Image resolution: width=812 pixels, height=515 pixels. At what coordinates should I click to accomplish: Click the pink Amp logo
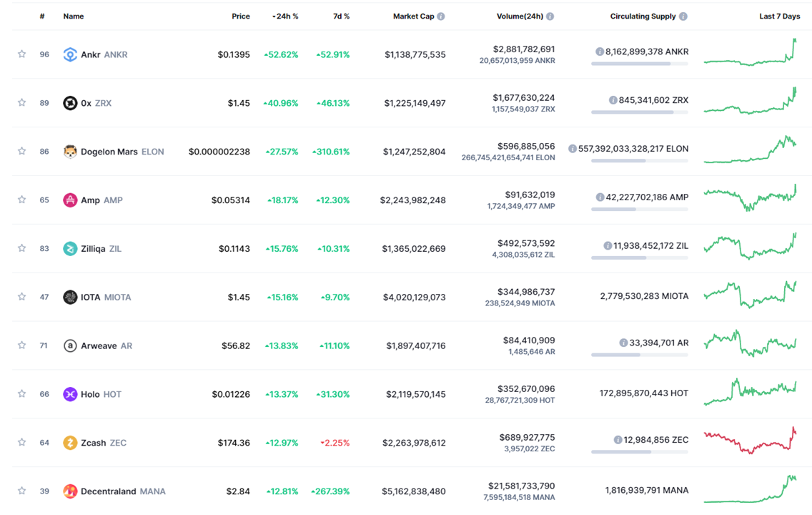70,200
